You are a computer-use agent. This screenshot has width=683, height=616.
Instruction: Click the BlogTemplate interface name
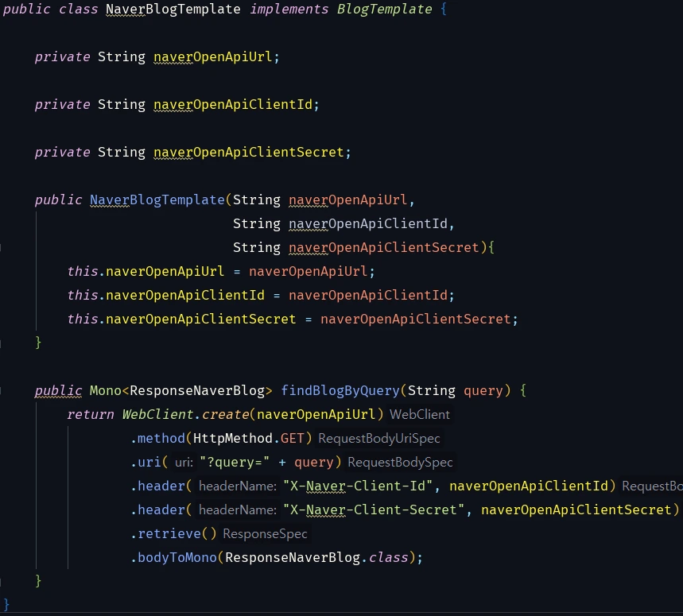click(384, 10)
